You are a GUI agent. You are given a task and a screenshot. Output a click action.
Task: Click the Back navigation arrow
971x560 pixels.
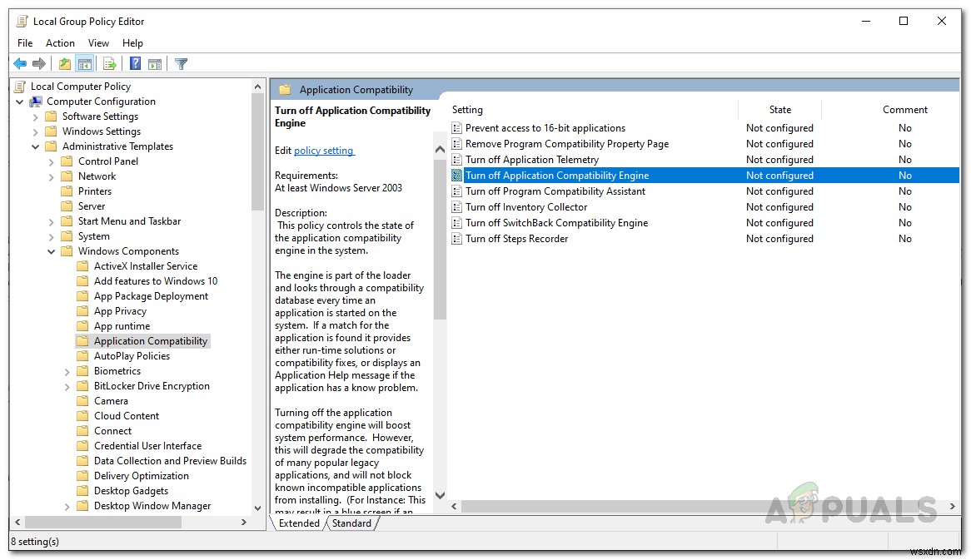pyautogui.click(x=20, y=63)
